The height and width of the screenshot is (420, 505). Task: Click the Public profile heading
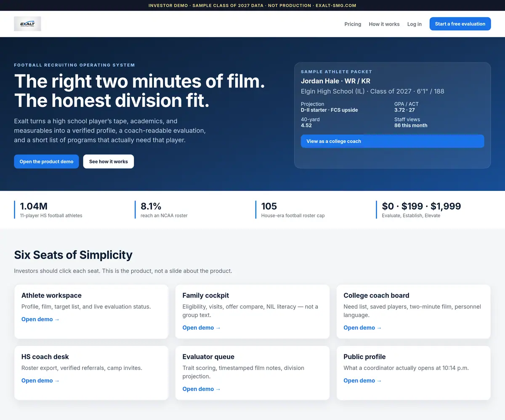(364, 357)
